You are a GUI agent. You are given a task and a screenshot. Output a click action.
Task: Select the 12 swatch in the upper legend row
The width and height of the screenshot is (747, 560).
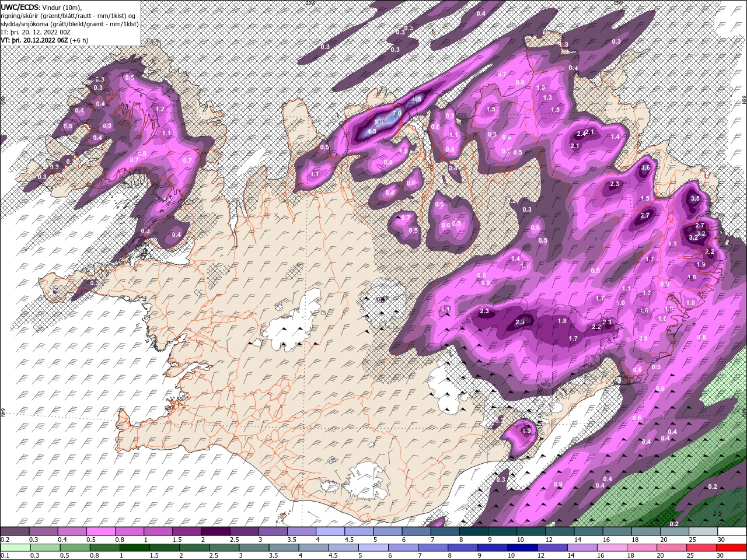click(559, 531)
